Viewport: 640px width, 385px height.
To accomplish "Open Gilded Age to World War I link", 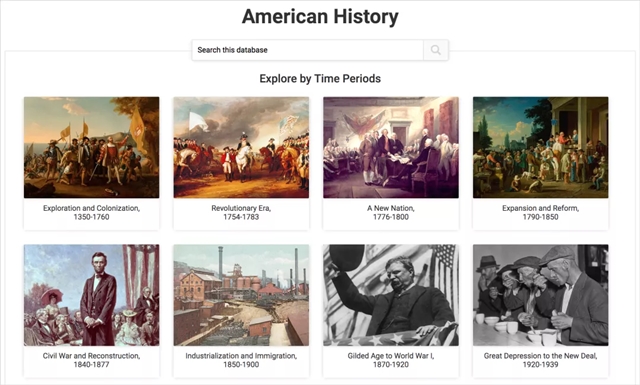I will 391,360.
